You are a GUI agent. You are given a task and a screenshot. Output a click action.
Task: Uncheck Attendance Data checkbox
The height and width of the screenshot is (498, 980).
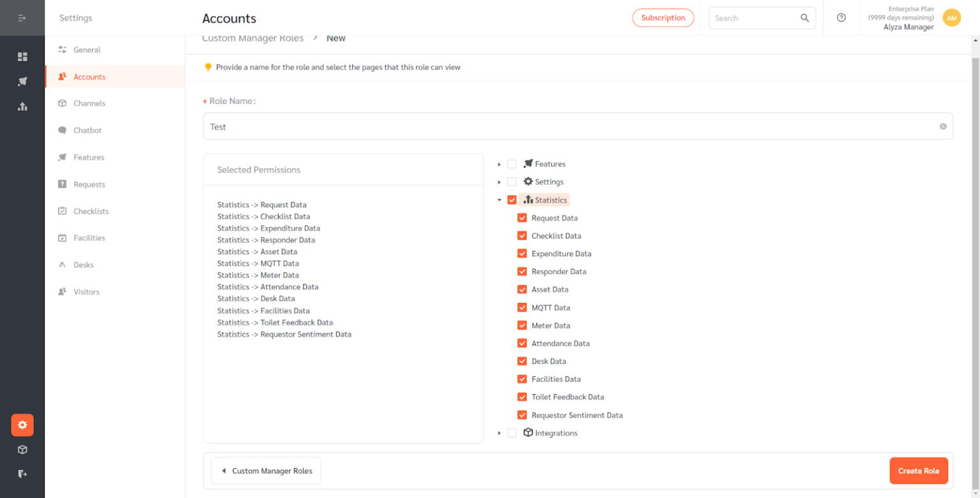(522, 343)
